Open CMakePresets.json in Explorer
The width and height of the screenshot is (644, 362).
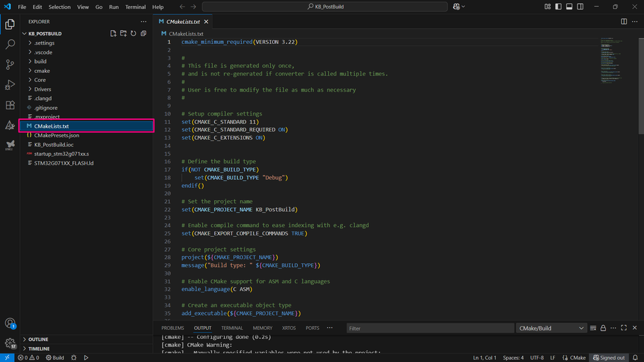[x=86, y=135]
